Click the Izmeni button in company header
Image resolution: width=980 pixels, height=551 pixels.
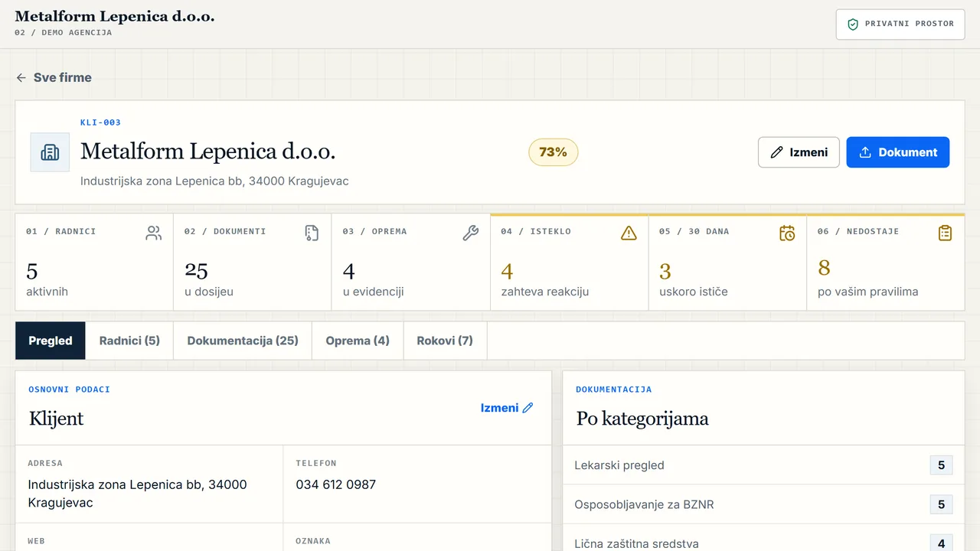coord(799,152)
